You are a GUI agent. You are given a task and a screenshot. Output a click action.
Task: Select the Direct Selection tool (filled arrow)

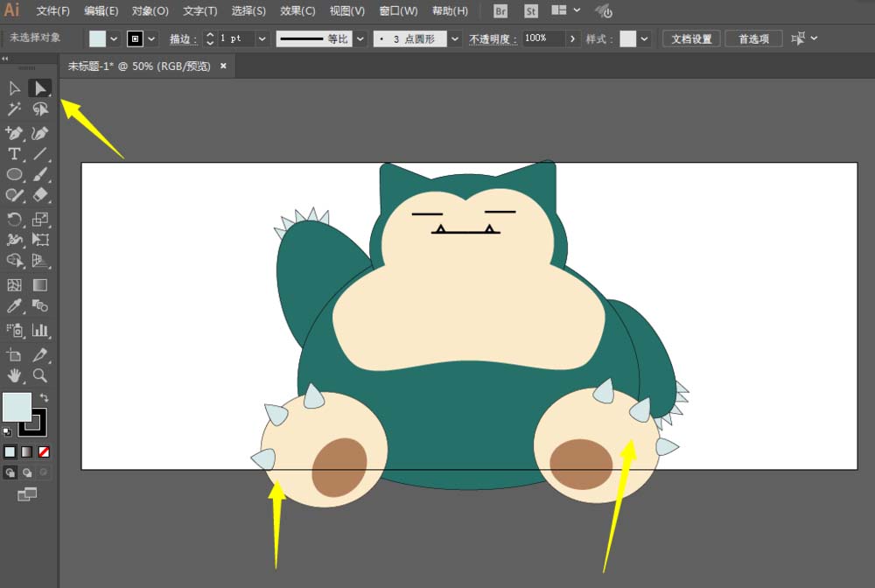point(40,88)
